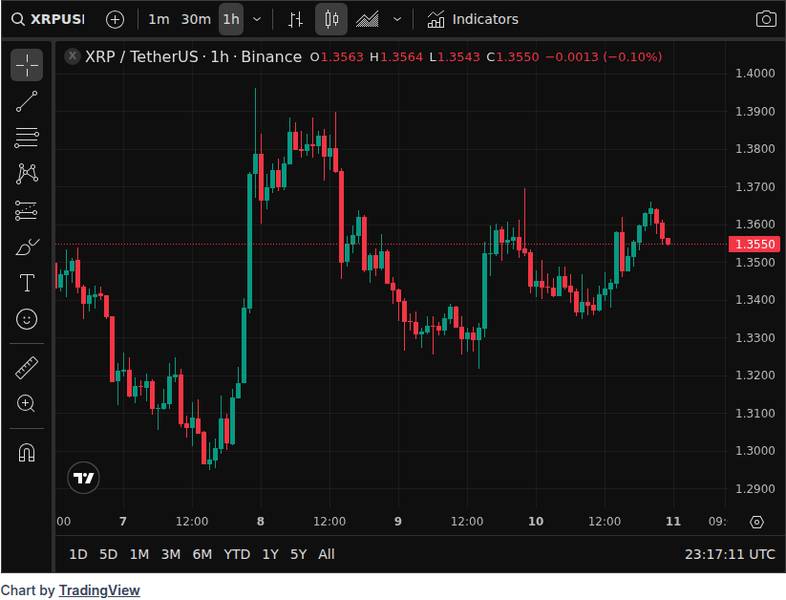The width and height of the screenshot is (786, 600).
Task: Set range to 6M
Action: coord(202,554)
